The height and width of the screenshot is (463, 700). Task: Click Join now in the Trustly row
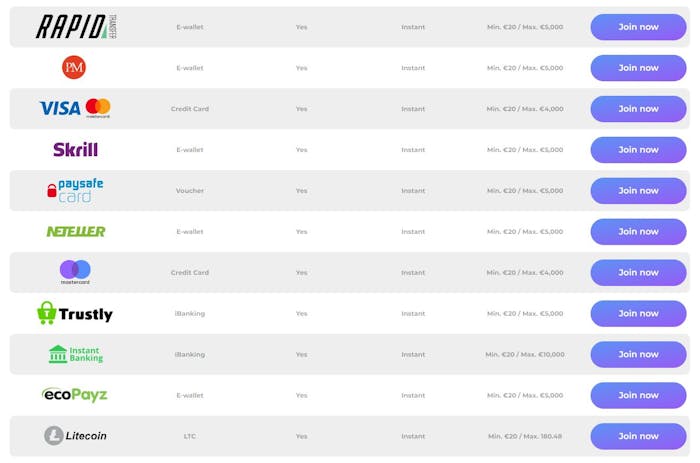pos(638,313)
